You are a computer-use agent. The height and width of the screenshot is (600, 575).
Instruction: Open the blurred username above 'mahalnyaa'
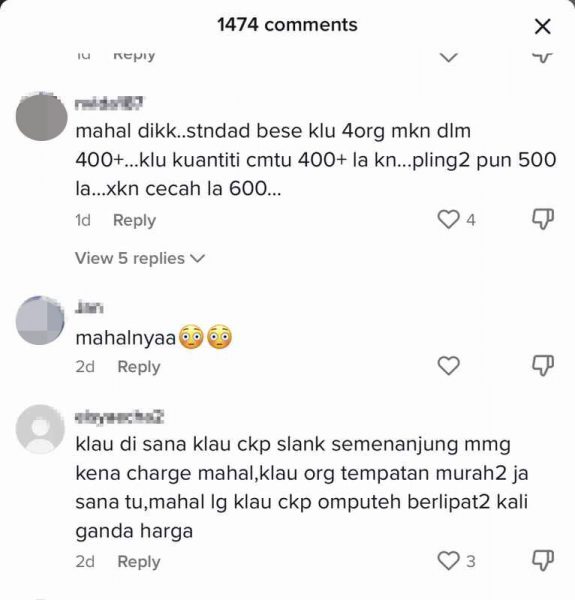89,307
